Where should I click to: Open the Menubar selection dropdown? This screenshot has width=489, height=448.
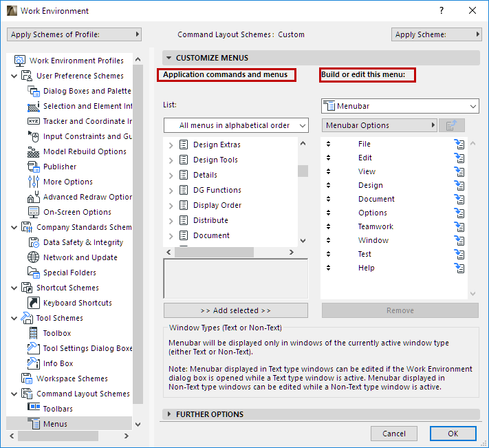pos(400,106)
